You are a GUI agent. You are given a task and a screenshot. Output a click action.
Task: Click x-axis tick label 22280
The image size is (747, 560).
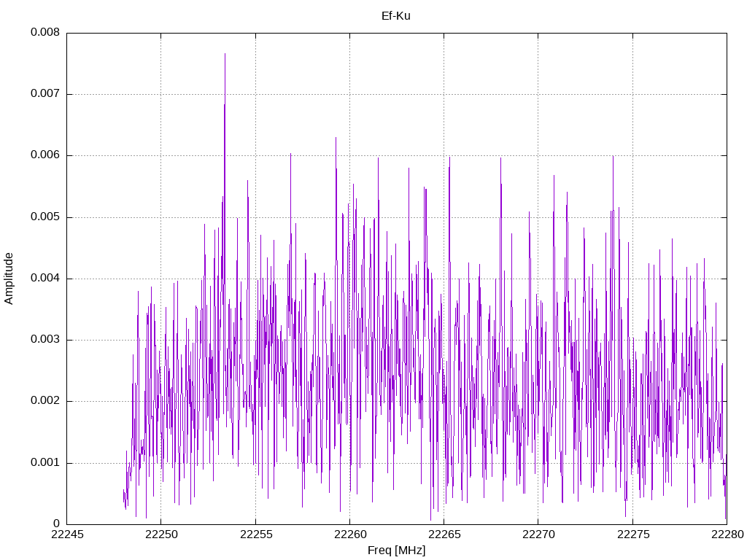(727, 534)
